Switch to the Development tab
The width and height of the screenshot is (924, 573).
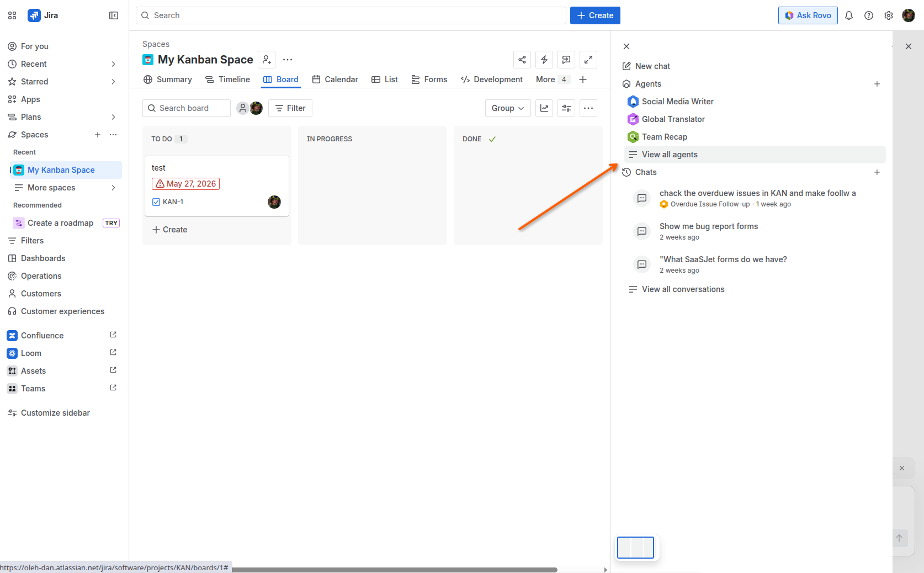point(492,79)
